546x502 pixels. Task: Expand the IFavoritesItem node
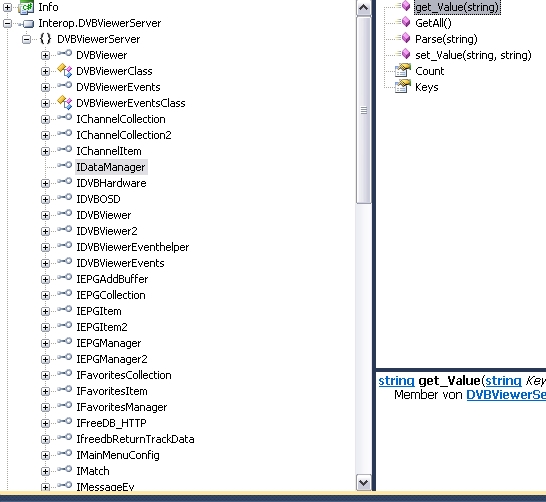pos(45,392)
